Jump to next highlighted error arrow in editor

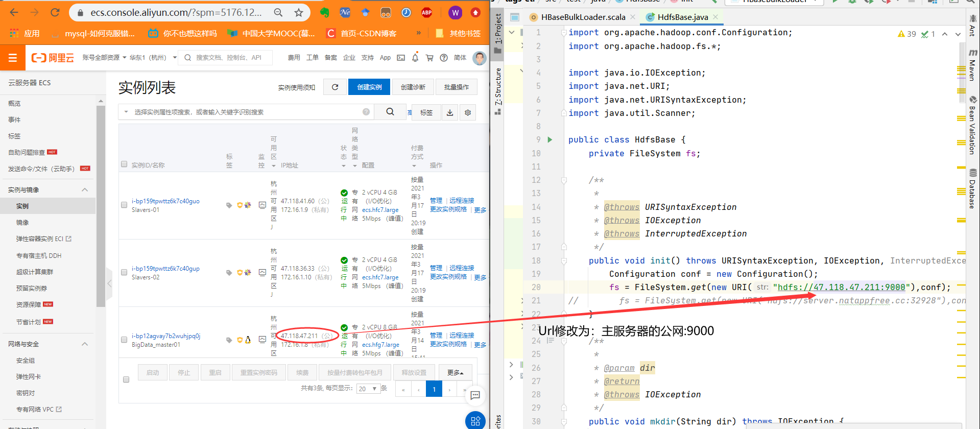click(957, 34)
